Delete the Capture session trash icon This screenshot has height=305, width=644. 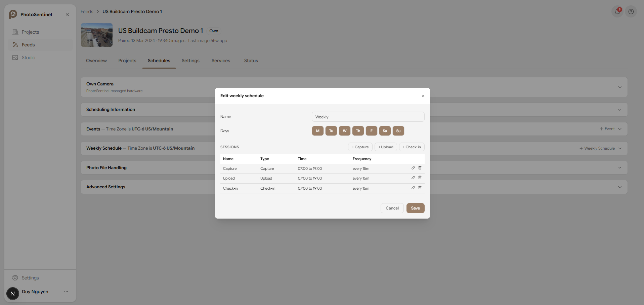[420, 168]
